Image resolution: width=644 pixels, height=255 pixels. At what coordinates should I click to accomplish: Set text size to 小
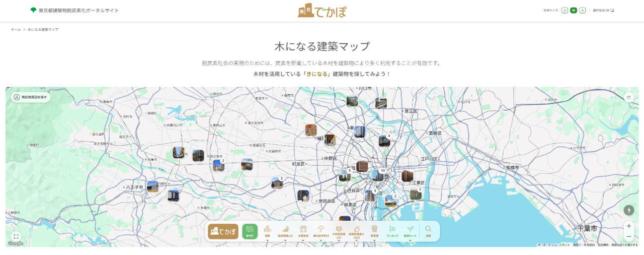[x=564, y=10]
